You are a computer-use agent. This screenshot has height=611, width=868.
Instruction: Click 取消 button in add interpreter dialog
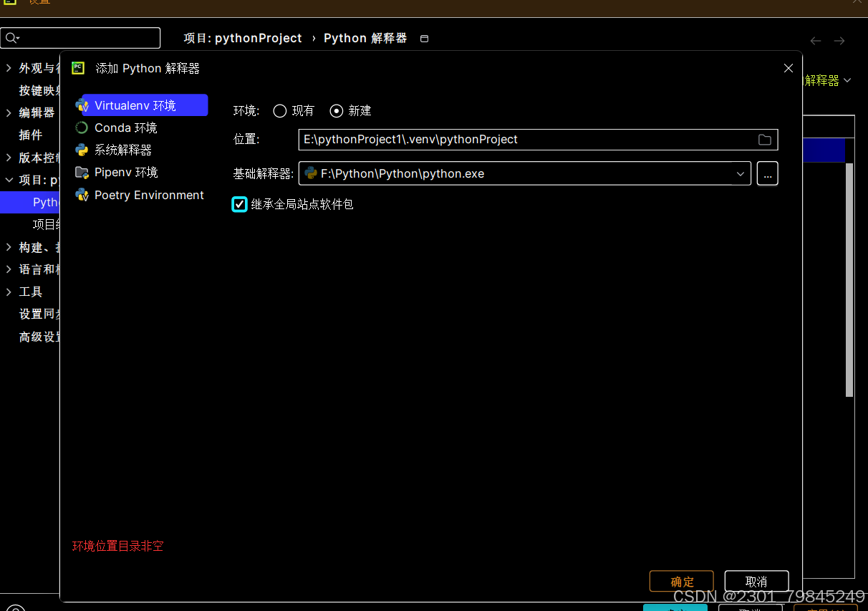pyautogui.click(x=756, y=581)
